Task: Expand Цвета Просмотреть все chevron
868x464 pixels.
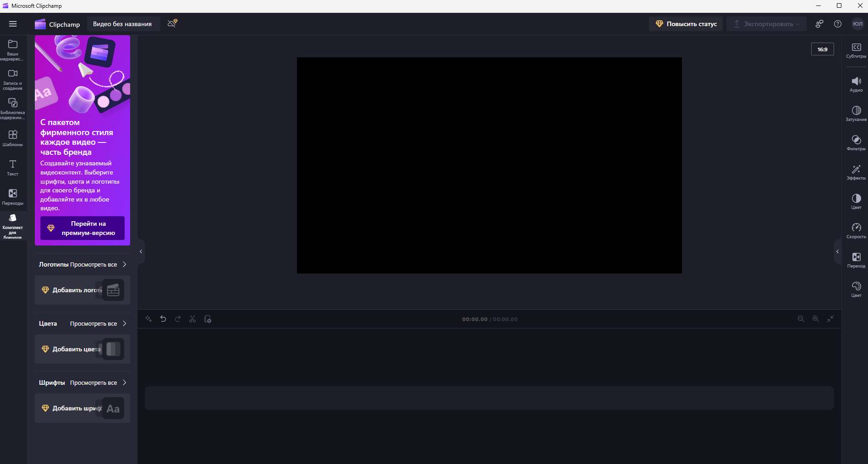Action: coord(124,323)
